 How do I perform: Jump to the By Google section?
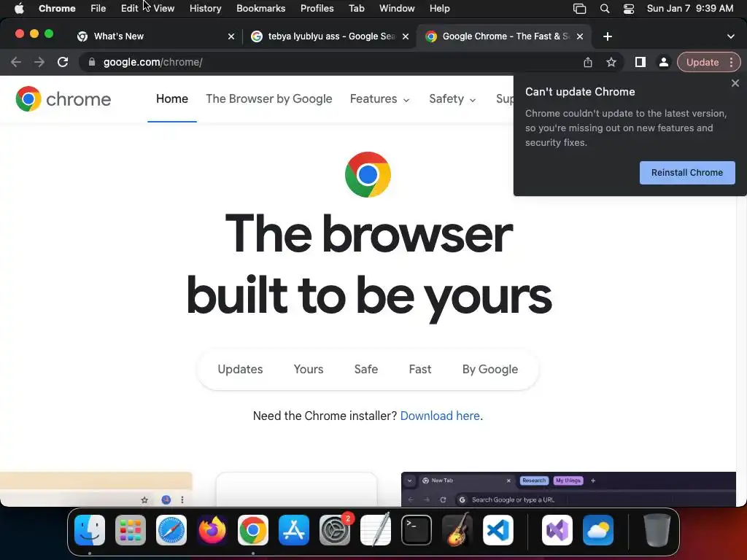pos(489,369)
